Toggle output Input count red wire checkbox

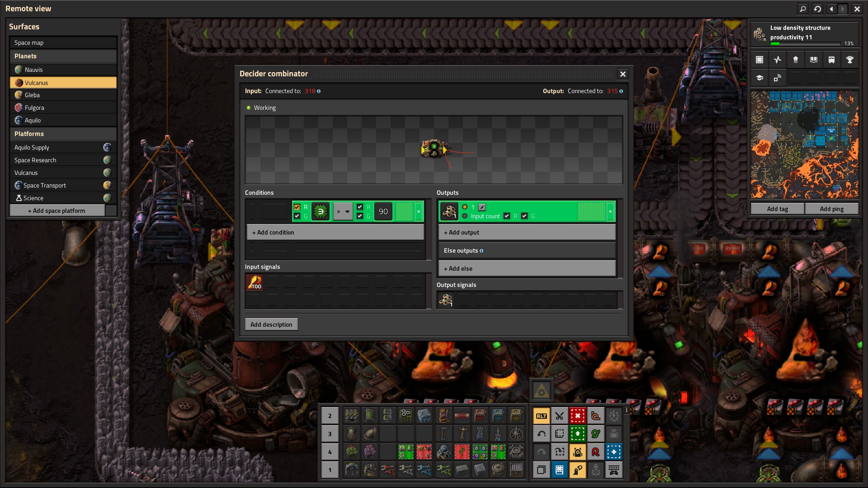(507, 216)
